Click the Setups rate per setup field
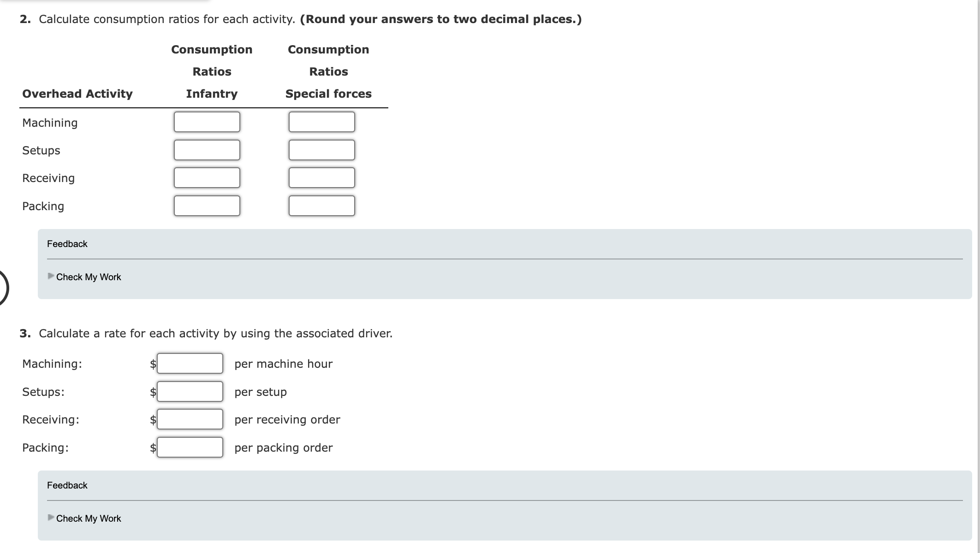The image size is (980, 553). (190, 391)
